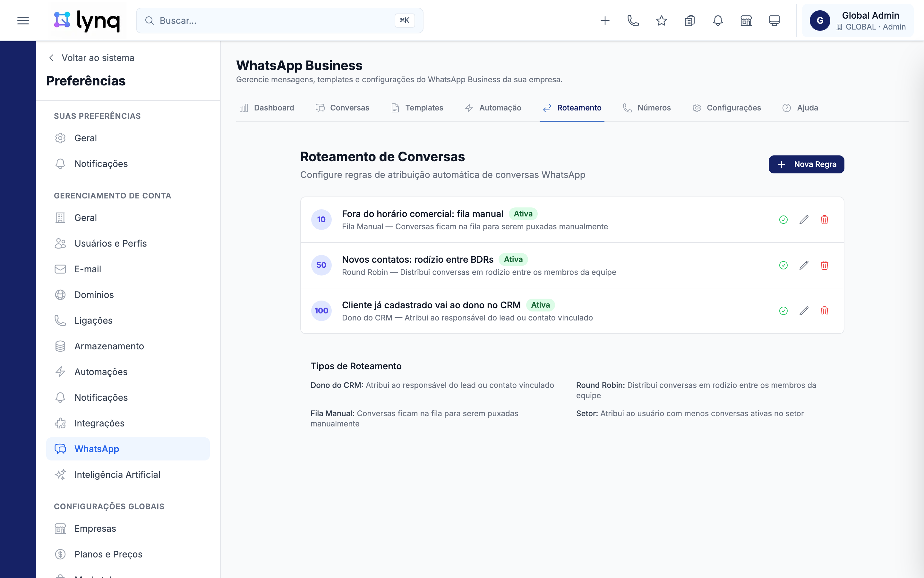Open Domínios settings

click(128, 295)
